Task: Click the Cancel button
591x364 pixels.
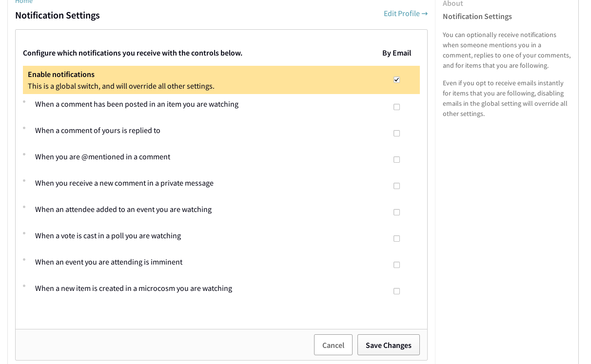Action: (333, 345)
